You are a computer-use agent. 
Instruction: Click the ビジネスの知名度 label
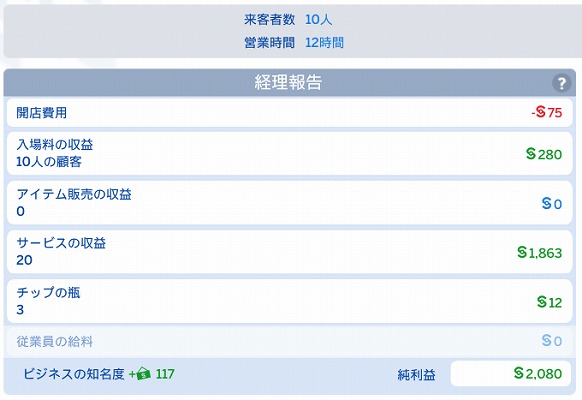(74, 374)
